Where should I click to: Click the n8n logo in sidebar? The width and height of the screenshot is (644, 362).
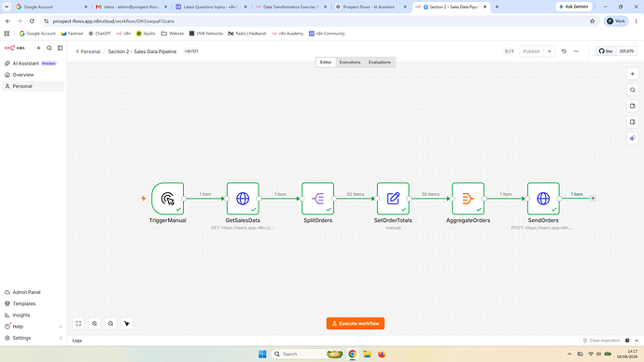14,48
